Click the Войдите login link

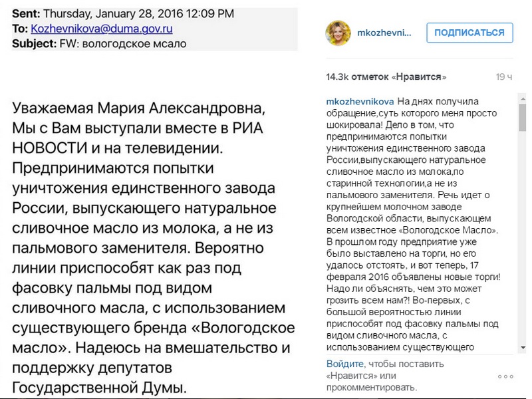(x=344, y=364)
